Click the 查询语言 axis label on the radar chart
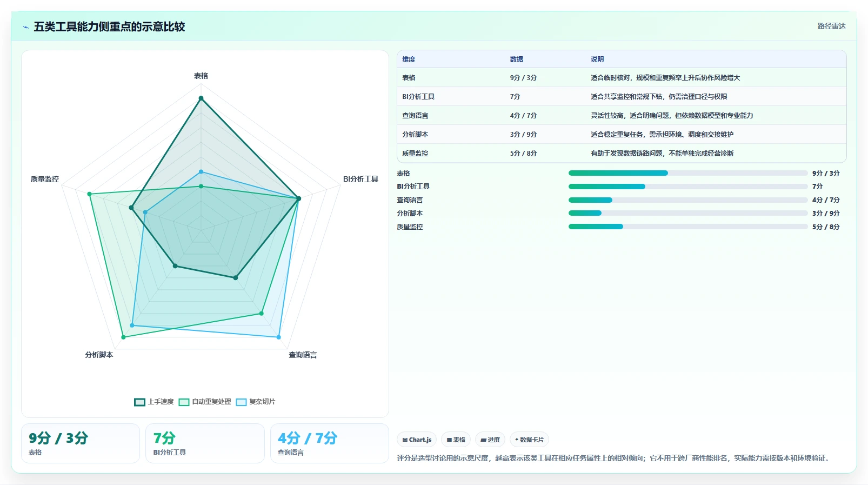 (x=303, y=355)
